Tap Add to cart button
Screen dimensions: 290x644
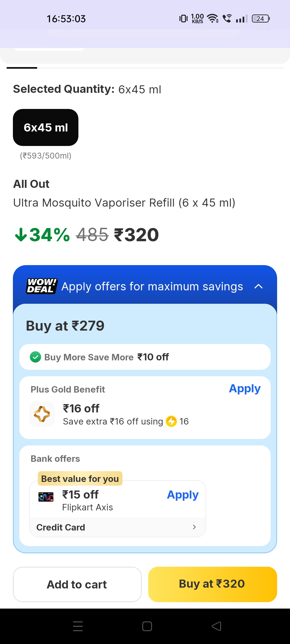click(x=77, y=584)
